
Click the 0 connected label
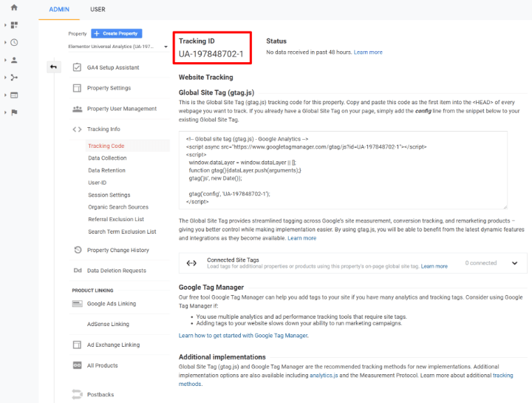coord(481,263)
